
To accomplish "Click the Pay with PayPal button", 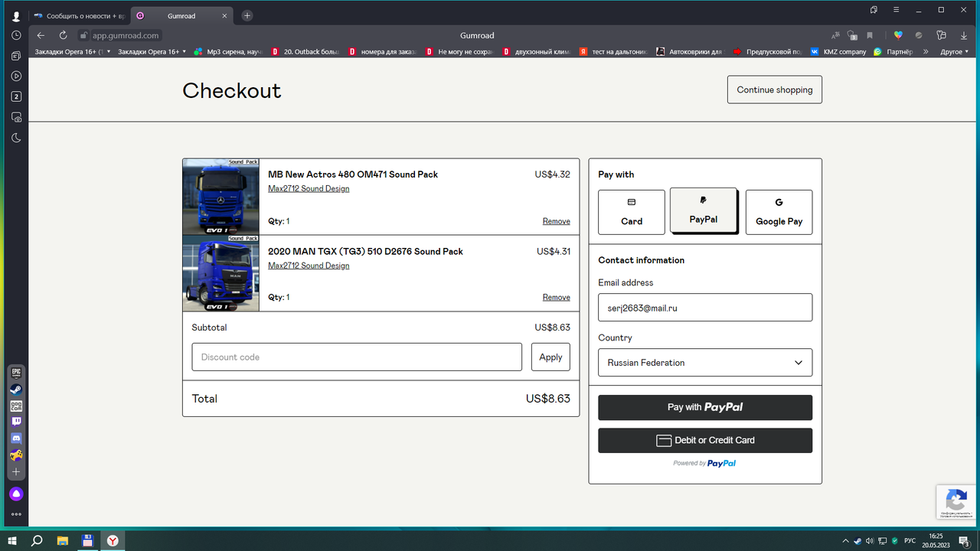I will (705, 407).
